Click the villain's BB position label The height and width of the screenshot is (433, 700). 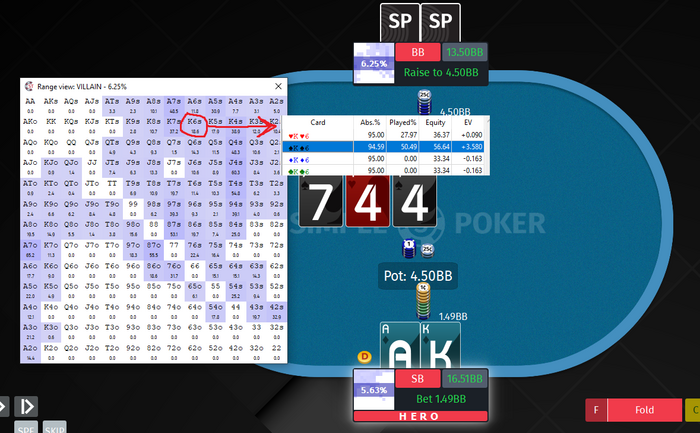coord(417,52)
